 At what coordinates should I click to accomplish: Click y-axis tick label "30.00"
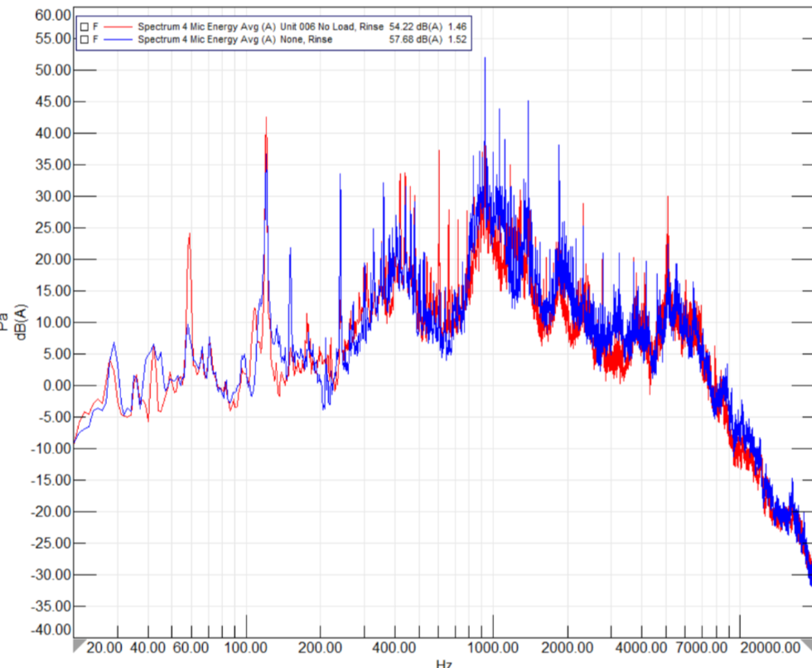click(53, 196)
